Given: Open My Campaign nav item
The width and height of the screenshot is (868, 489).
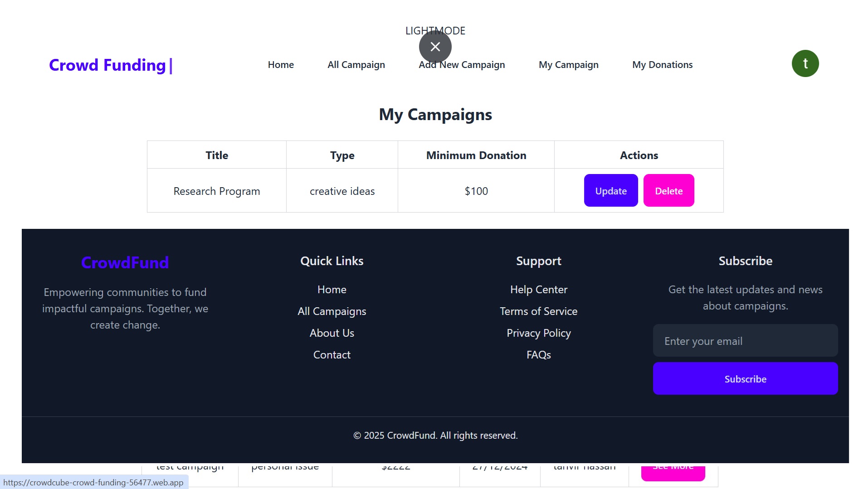Looking at the screenshot, I should pos(568,65).
